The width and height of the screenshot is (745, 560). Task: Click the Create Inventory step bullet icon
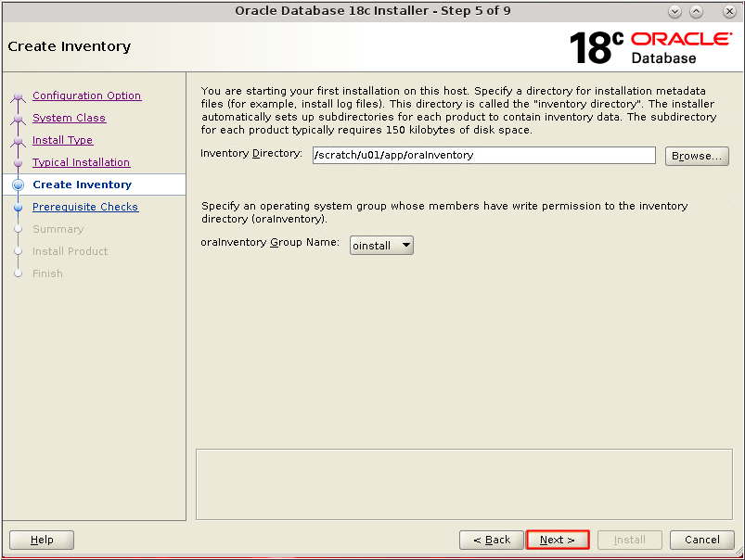click(18, 185)
